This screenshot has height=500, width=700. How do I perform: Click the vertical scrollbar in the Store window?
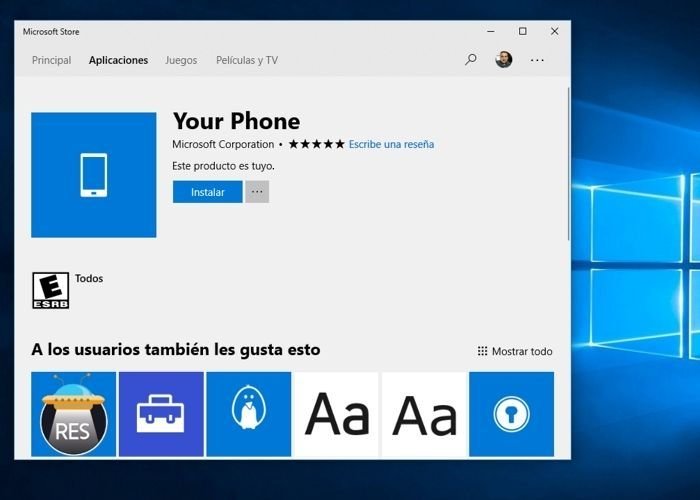coord(568,164)
